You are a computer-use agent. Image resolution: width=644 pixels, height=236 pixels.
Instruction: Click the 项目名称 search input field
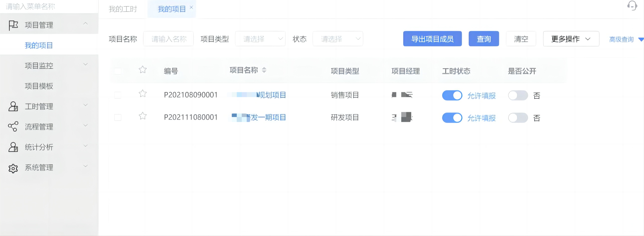coord(168,39)
